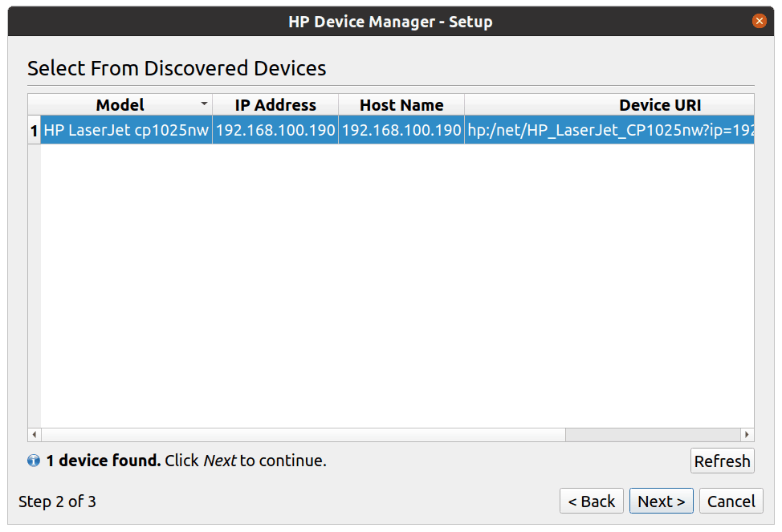Click the Device URI column header
Image resolution: width=782 pixels, height=532 pixels.
point(609,104)
